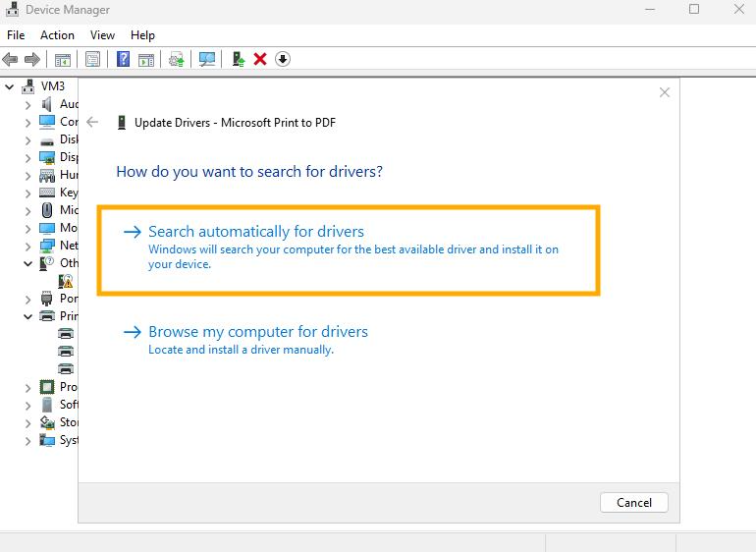Click the Device Manager title bar app icon
Screen dimensions: 756x552
point(12,9)
